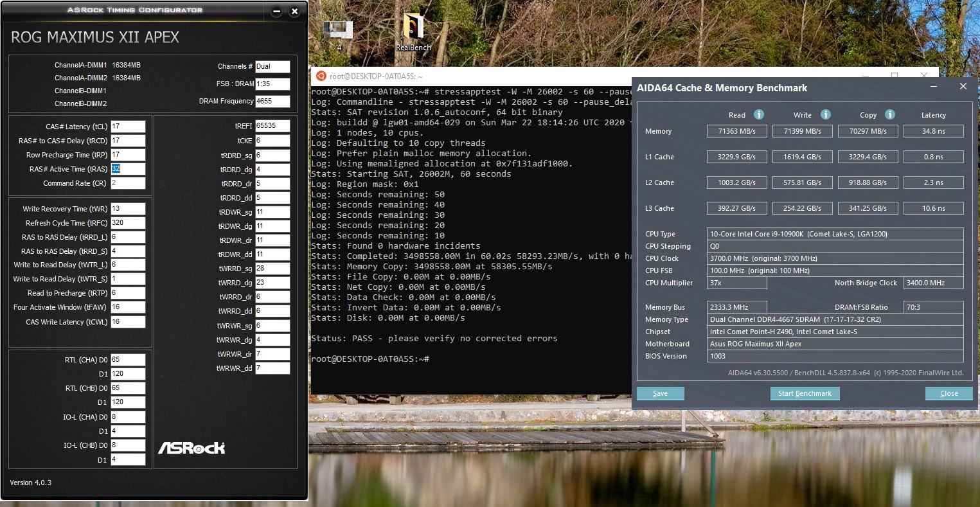The width and height of the screenshot is (980, 507).
Task: Click the L3 Cache Copy value 341.25 GB/s
Action: pyautogui.click(x=868, y=208)
